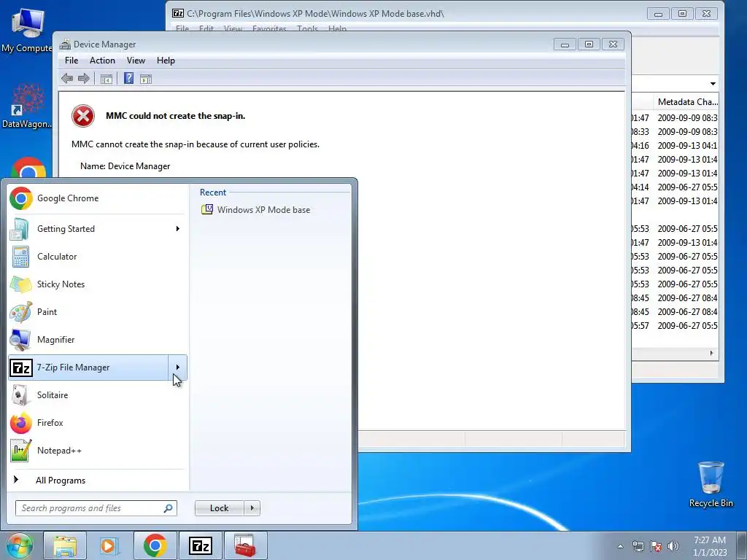Image resolution: width=747 pixels, height=560 pixels.
Task: Sort by Metadata Changed column in 7-Zip
Action: tap(687, 102)
